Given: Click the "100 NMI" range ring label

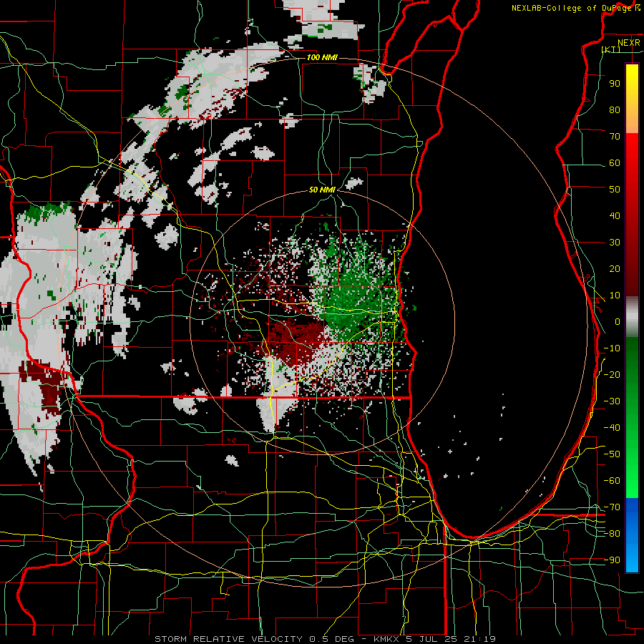Looking at the screenshot, I should pyautogui.click(x=322, y=57).
